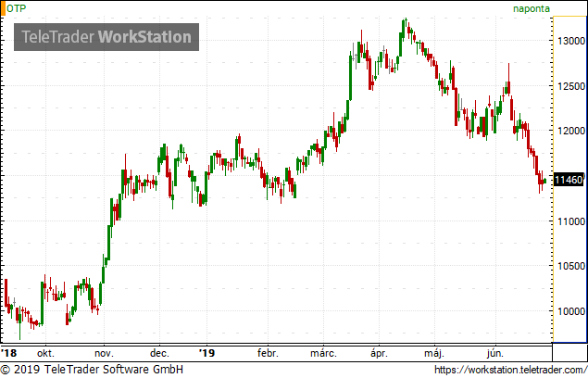Click the 10000 price axis label
588x378 pixels.
[x=571, y=311]
